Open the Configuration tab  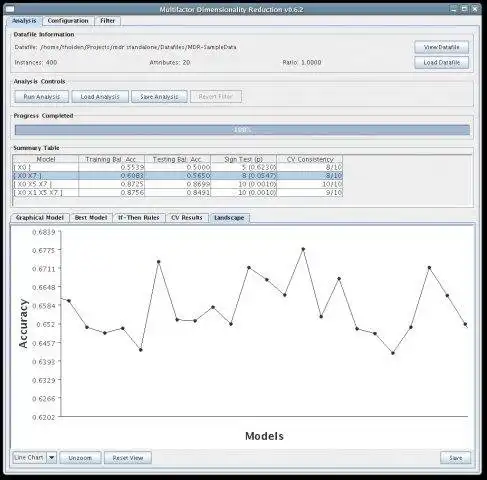(68, 21)
